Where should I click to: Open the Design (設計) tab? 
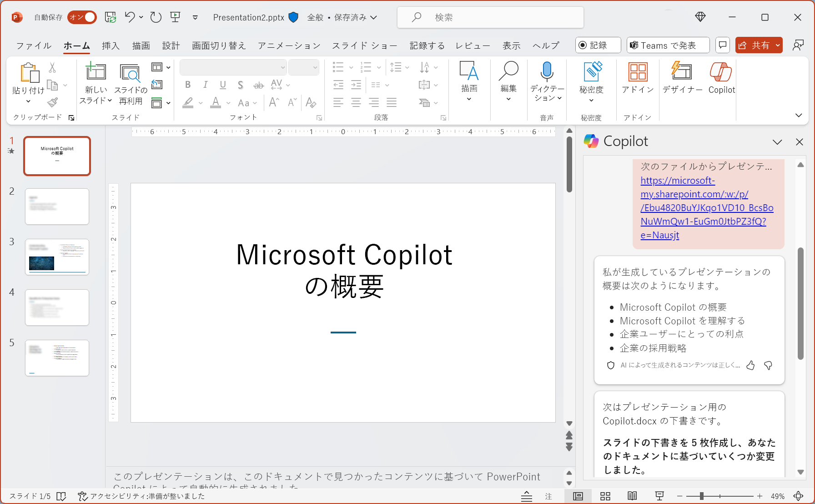pyautogui.click(x=171, y=45)
